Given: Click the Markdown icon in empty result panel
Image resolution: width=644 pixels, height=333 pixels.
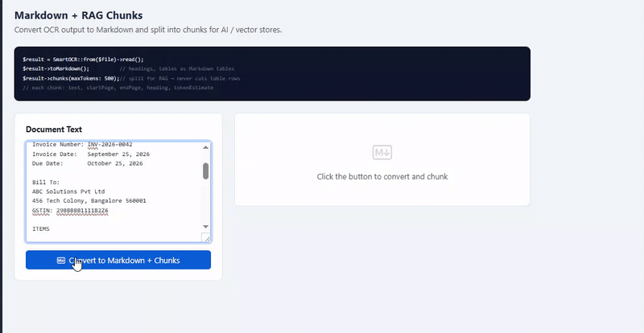Looking at the screenshot, I should [x=382, y=153].
